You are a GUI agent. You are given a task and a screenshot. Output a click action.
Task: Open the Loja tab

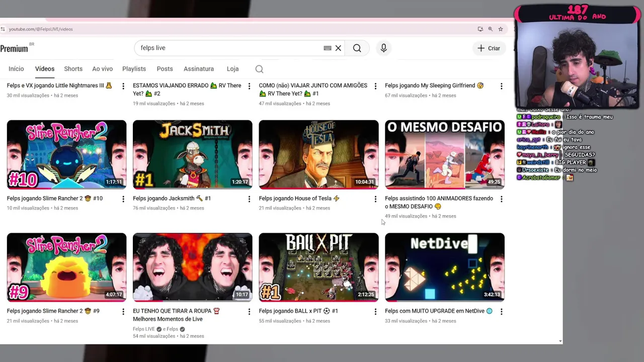(x=232, y=69)
